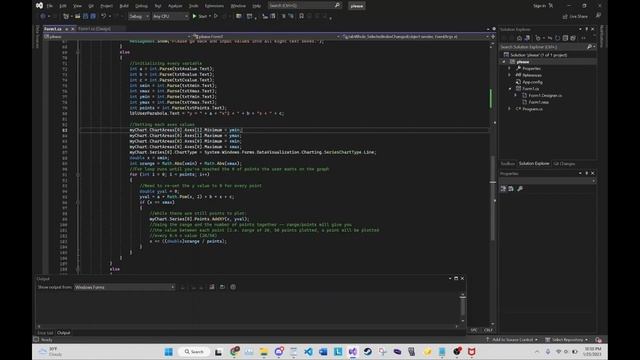
Task: Switch to the Git Changes tab
Action: (564, 164)
